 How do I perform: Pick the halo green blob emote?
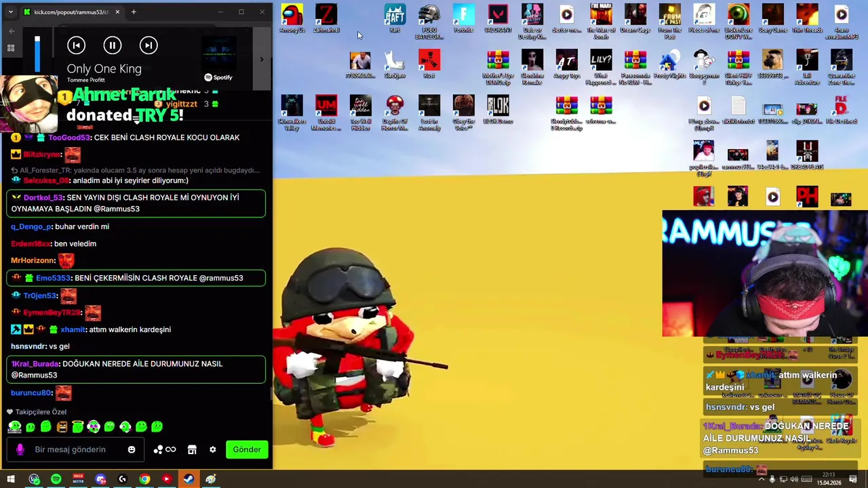[x=78, y=426]
